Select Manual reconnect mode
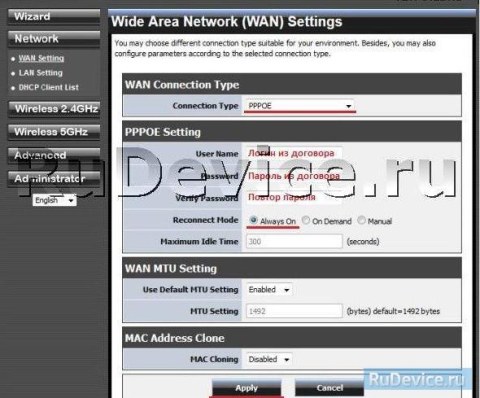The image size is (480, 398). pyautogui.click(x=361, y=220)
